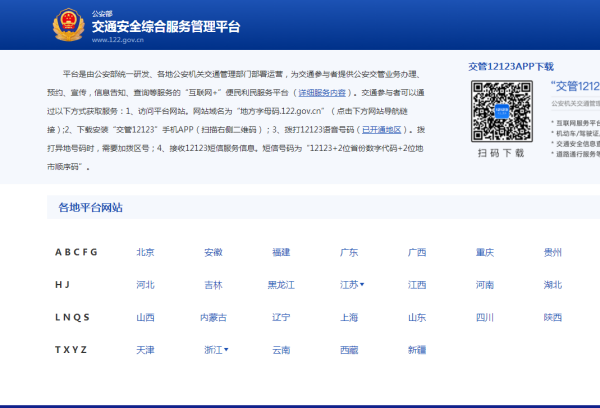
Task: Select the 四川 province link
Action: tap(485, 317)
